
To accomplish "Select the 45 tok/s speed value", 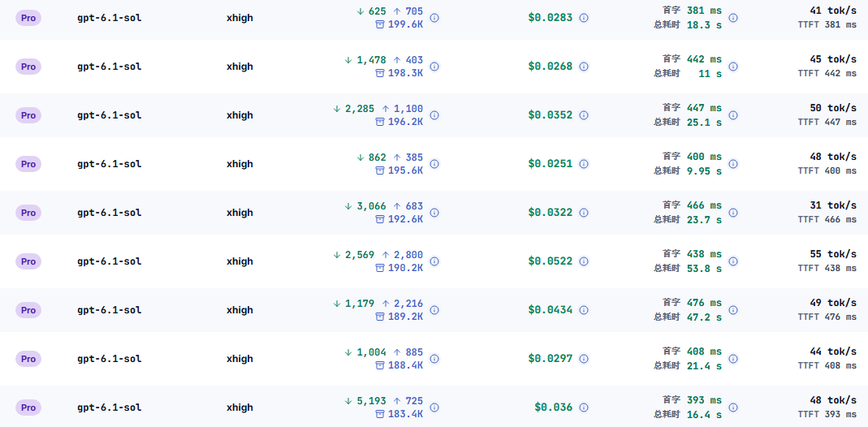I will (x=833, y=59).
